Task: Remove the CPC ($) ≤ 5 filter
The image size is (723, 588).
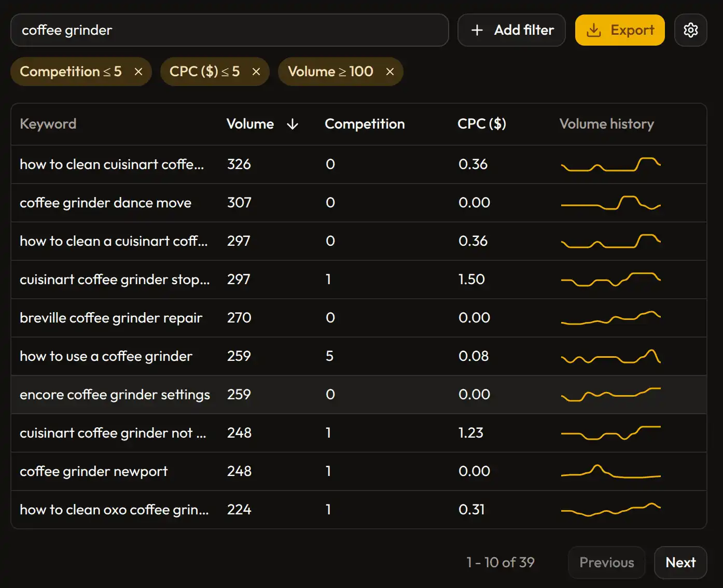Action: tap(256, 72)
